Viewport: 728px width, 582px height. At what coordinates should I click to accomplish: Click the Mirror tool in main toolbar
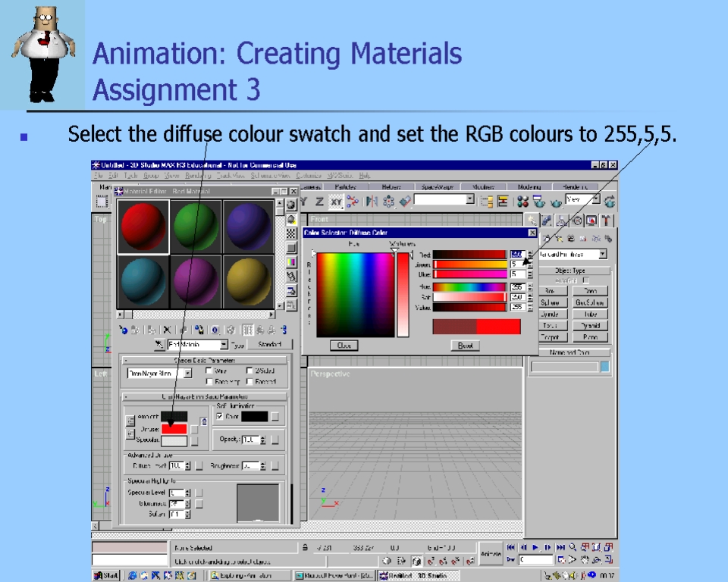click(372, 202)
